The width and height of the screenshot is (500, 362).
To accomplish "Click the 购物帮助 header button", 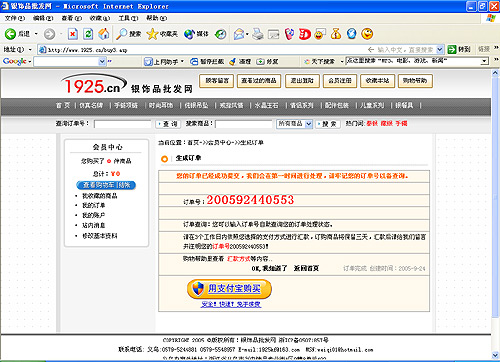I will [x=415, y=81].
